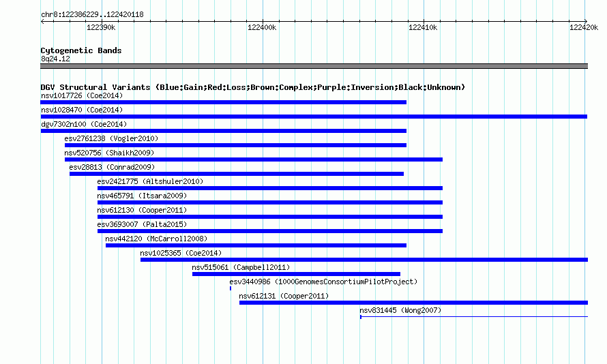The image size is (607, 364).
Task: Select the nsv1025365 blue bar
Action: point(364,260)
